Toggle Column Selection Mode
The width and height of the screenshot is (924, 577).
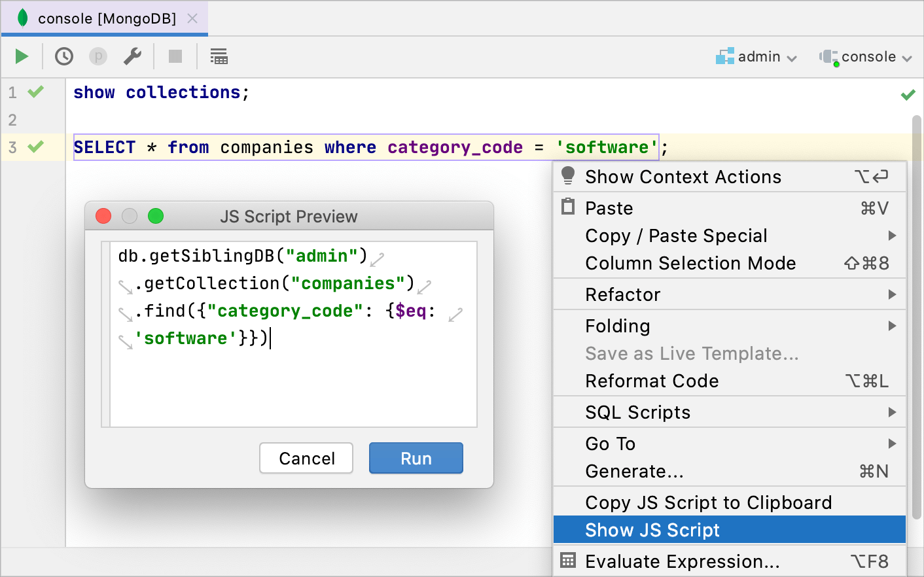click(691, 263)
